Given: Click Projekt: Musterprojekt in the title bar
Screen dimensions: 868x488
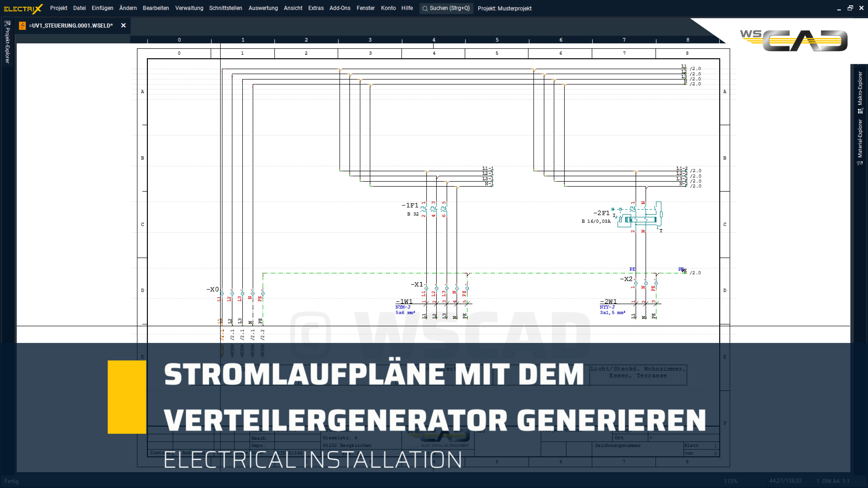Looking at the screenshot, I should pos(505,8).
